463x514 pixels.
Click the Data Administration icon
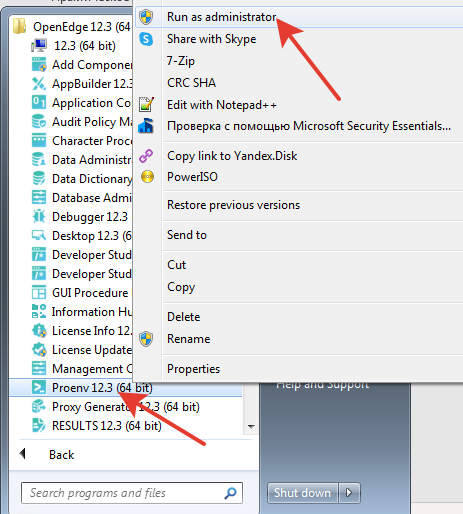(39, 160)
